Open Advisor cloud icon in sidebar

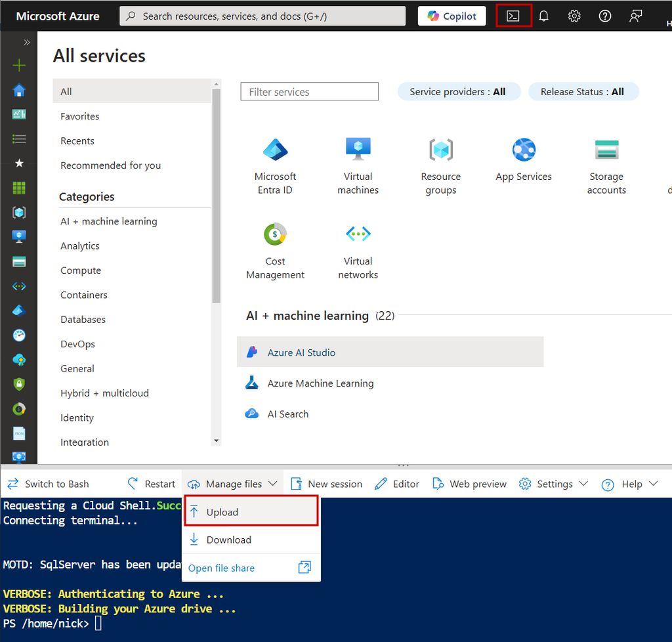click(x=19, y=360)
